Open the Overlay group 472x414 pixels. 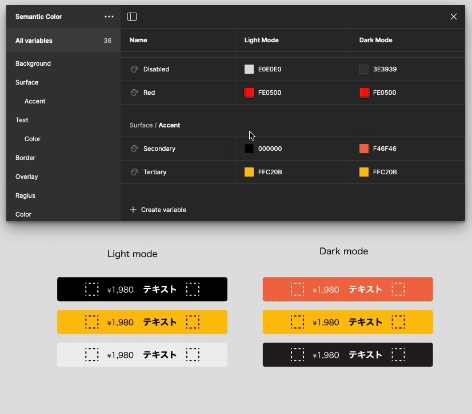coord(27,177)
